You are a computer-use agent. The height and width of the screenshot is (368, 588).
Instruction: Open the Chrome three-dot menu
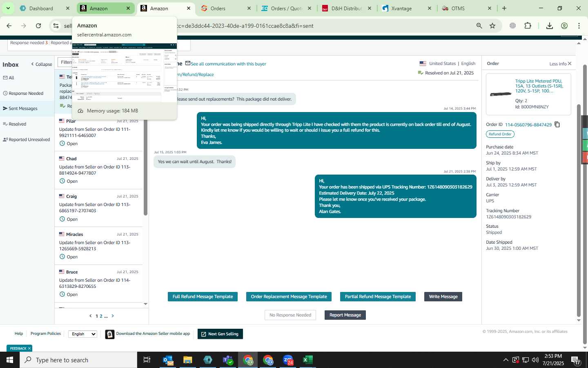pyautogui.click(x=579, y=26)
